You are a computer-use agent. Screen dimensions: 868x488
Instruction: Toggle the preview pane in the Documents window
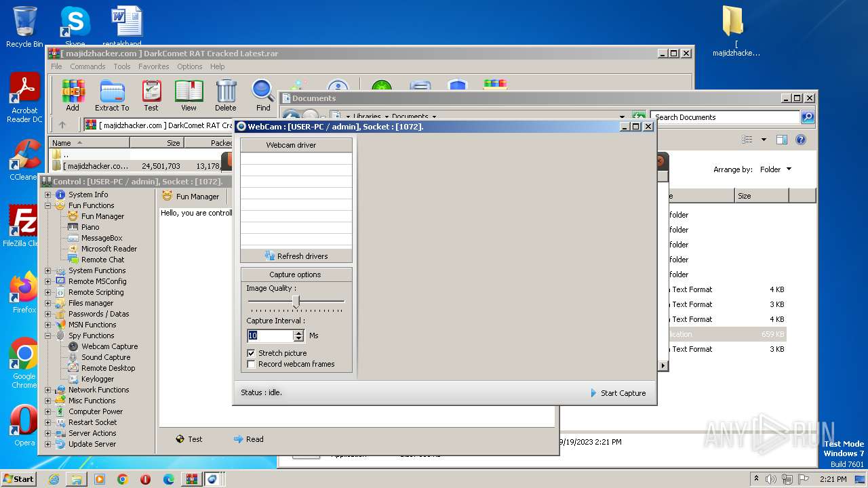781,140
